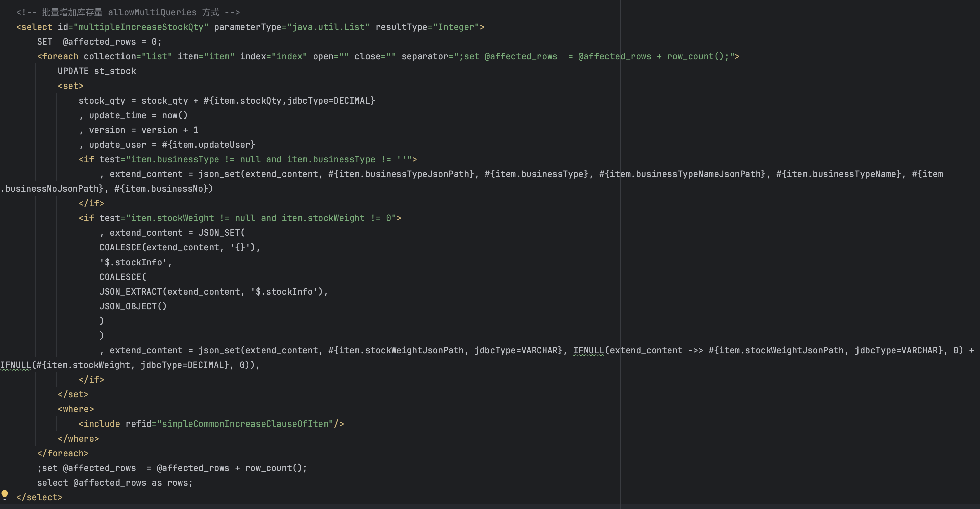Click the </where> closing tag

[x=78, y=439]
